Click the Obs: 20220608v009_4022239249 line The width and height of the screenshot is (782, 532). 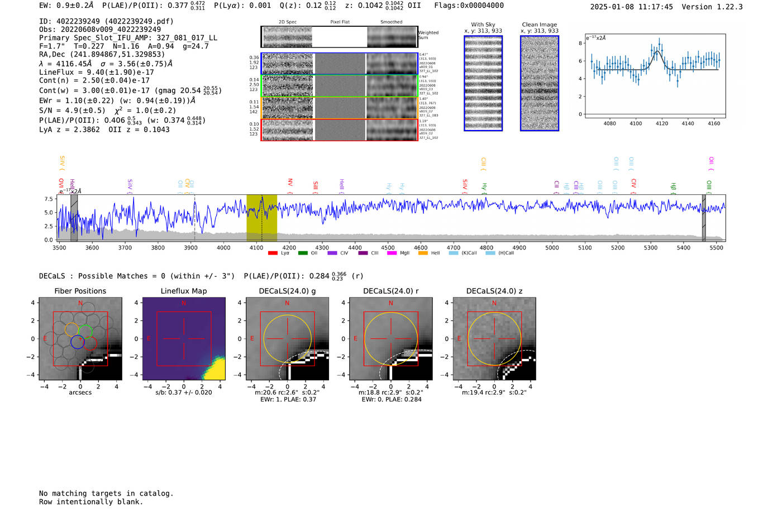pos(100,30)
